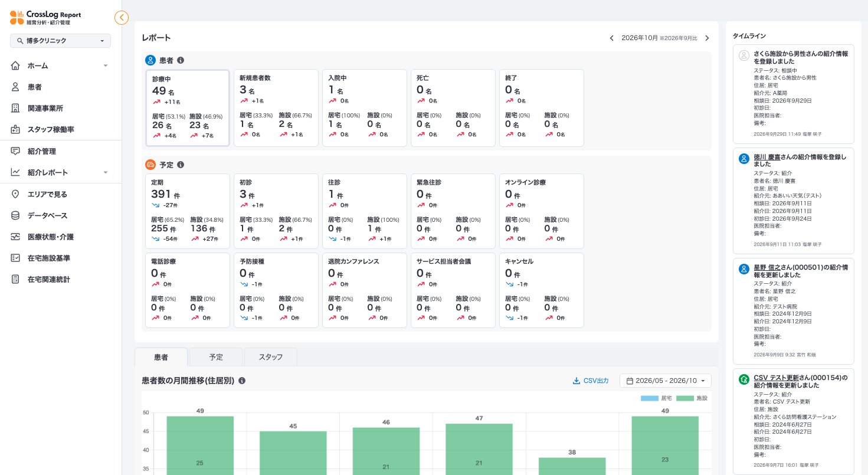Viewport: 868px width, 475px height.
Task: Click the エリアで見る map pin icon
Action: pos(15,194)
